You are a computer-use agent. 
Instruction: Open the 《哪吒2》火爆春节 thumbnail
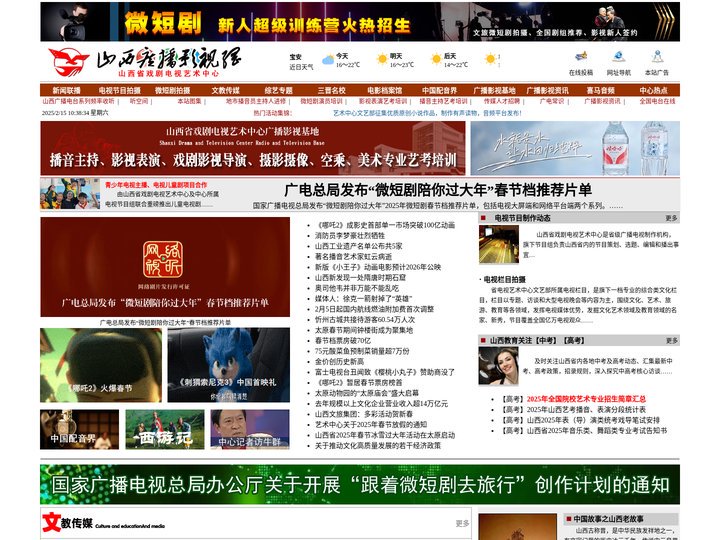(x=101, y=365)
